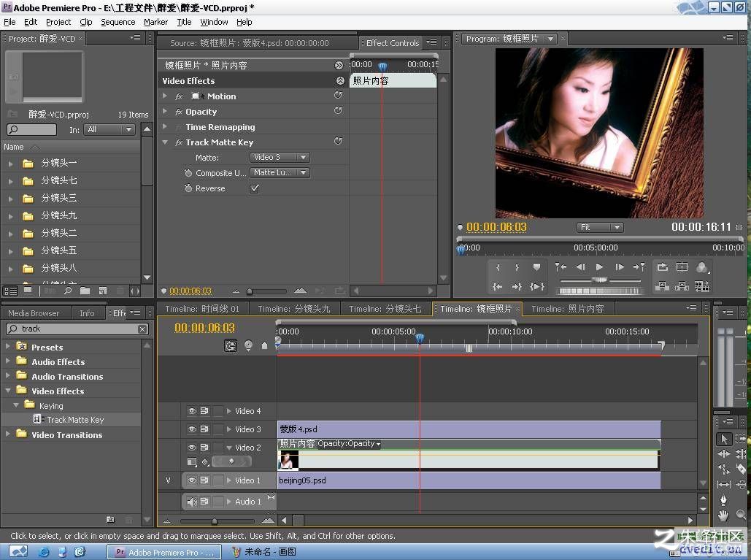Screen dimensions: 751x560
Task: Click the Output settings icon
Action: click(702, 267)
